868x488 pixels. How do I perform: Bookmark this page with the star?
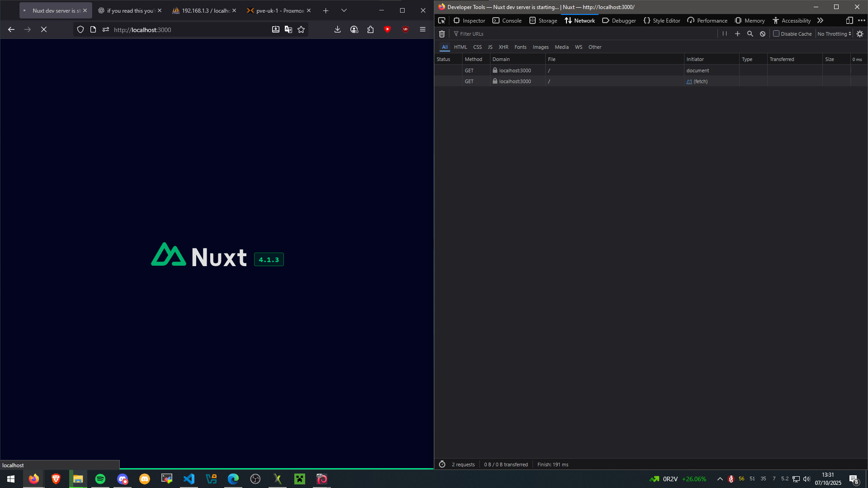(301, 29)
